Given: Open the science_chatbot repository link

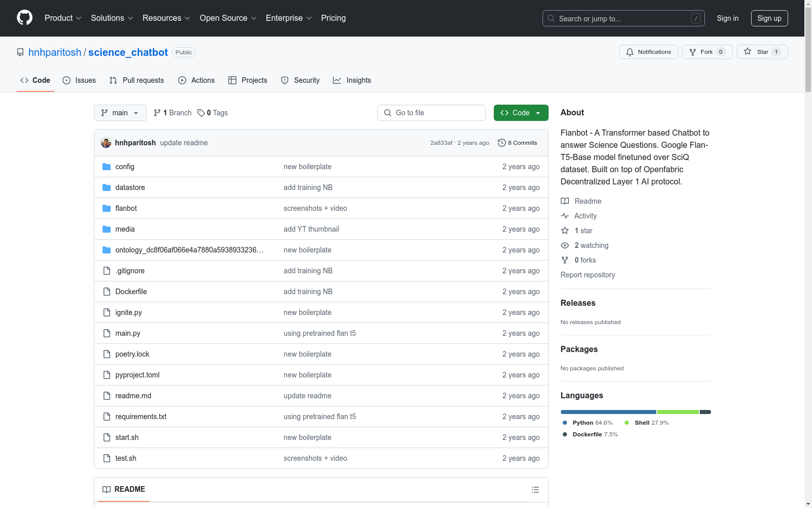Looking at the screenshot, I should 128,52.
